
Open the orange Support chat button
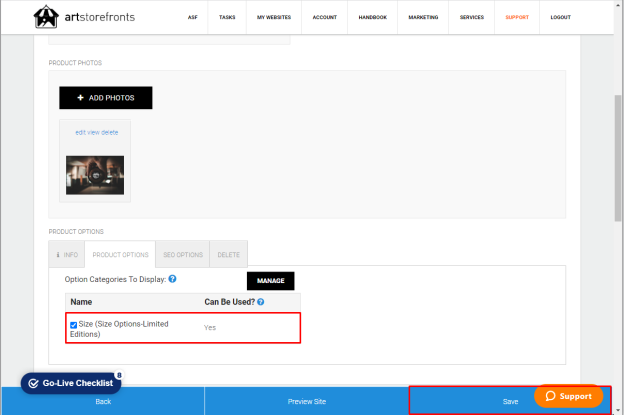click(569, 396)
